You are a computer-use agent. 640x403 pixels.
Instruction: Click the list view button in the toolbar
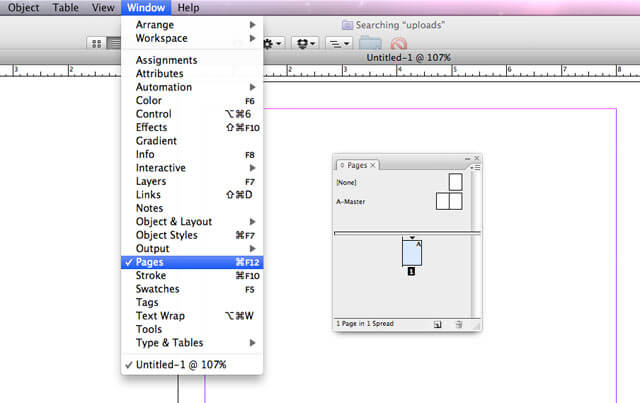click(114, 43)
